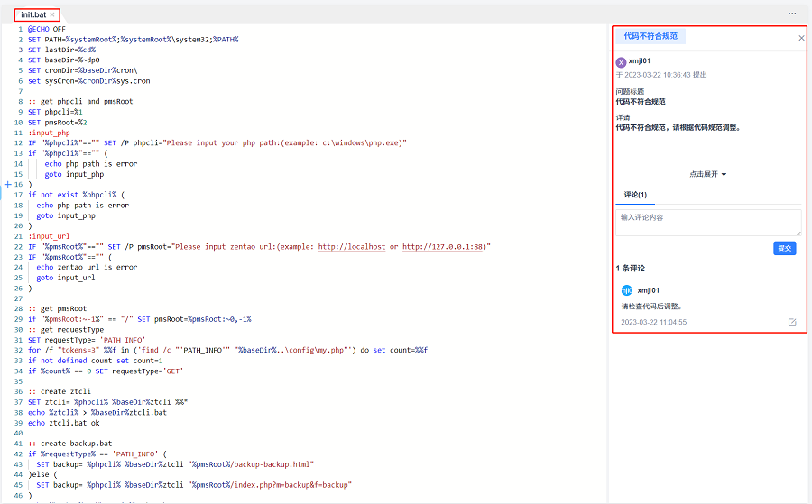
Task: Click the blue commenter avatar in comment list
Action: 626,290
